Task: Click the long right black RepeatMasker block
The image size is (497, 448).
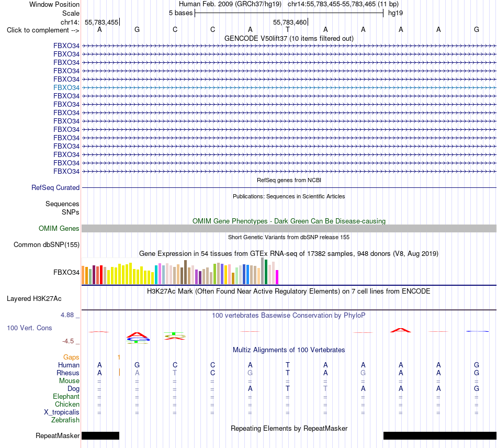Action: [440, 435]
